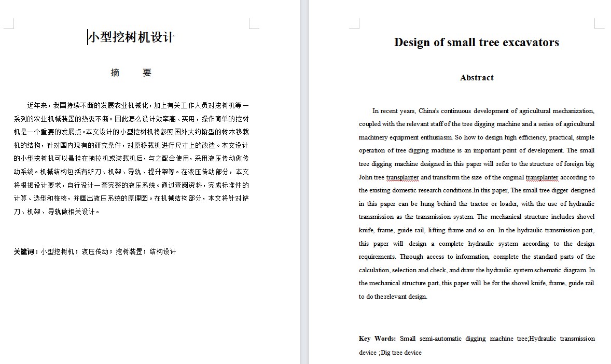Image resolution: width=611 pixels, height=364 pixels.
Task: Click the phrase In recent years
Action: pyautogui.click(x=394, y=111)
